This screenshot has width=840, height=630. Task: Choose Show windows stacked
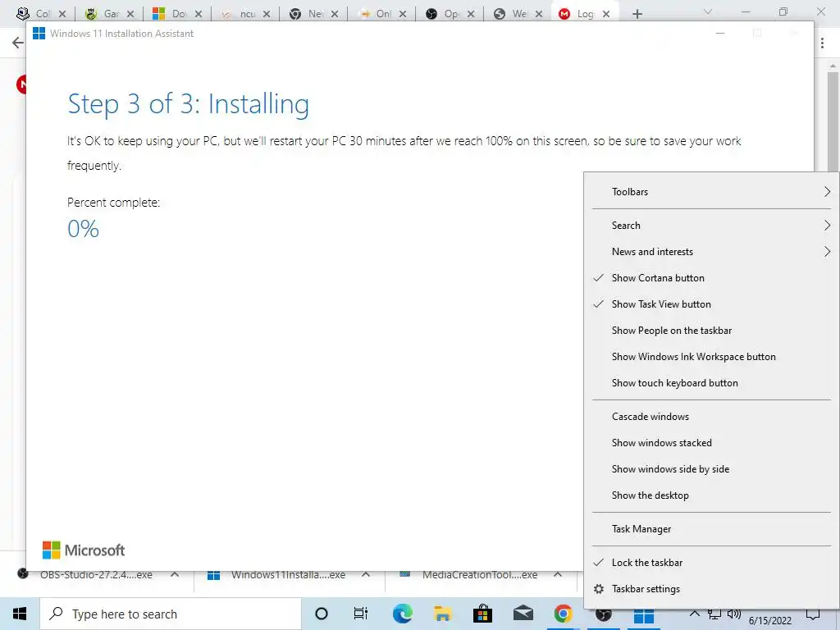tap(711, 443)
